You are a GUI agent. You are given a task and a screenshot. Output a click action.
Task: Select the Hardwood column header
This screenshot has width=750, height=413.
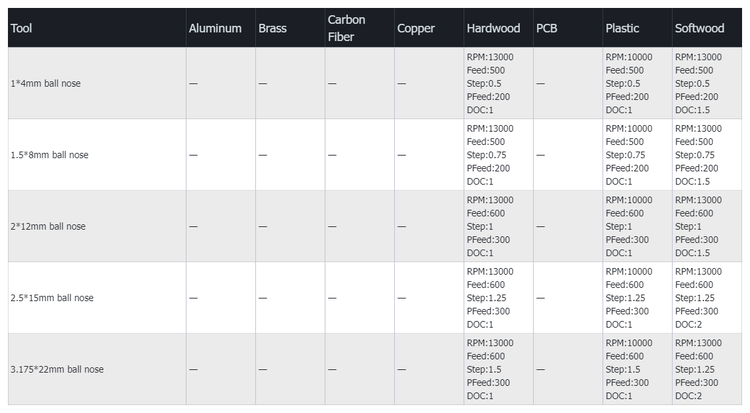coord(493,28)
